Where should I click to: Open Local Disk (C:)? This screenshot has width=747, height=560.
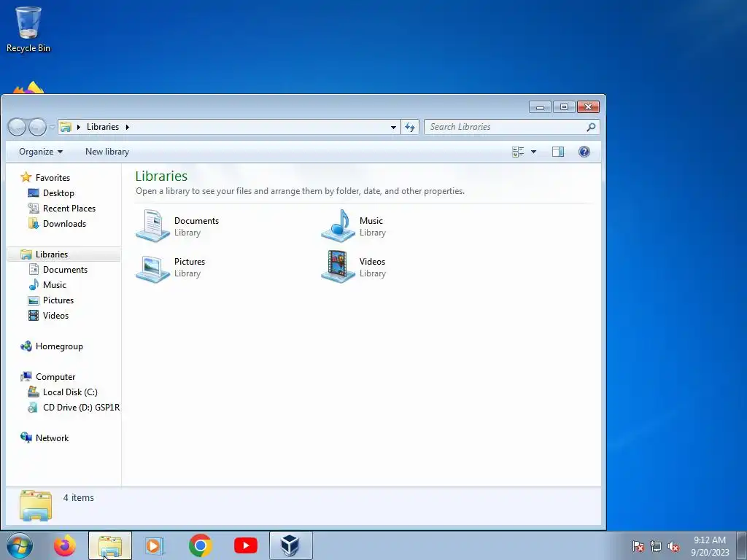[69, 392]
